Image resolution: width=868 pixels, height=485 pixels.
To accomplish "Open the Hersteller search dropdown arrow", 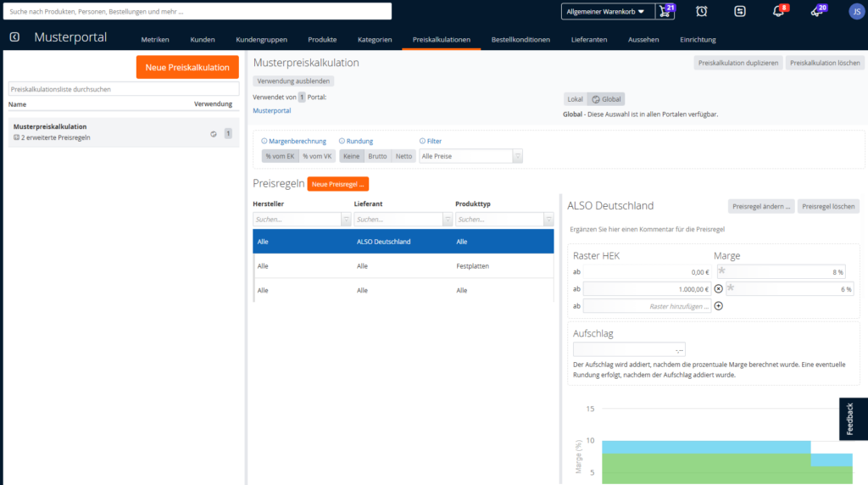I will coord(346,220).
